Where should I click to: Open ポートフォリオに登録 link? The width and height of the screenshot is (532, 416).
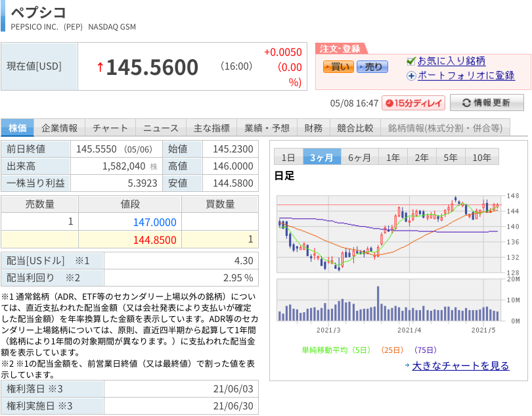[x=466, y=76]
